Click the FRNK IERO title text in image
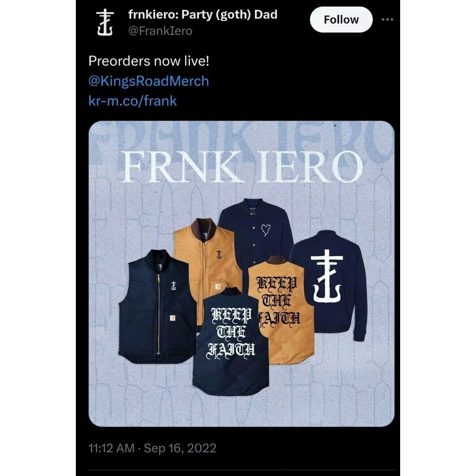This screenshot has width=476, height=476. coord(242,167)
